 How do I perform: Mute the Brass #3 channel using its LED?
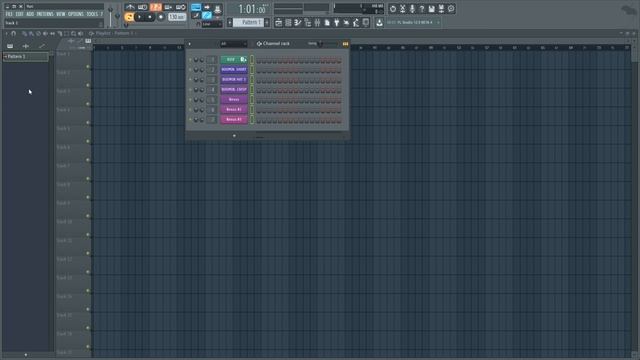tap(190, 120)
